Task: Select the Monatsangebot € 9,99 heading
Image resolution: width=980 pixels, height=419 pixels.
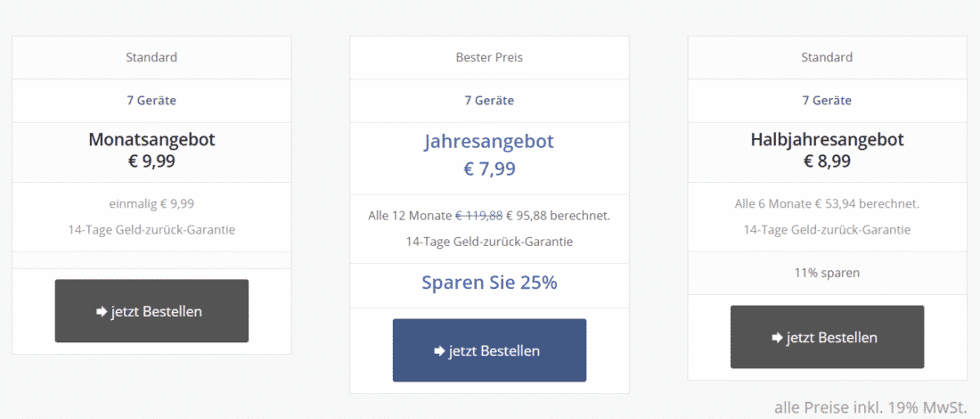Action: (x=151, y=151)
